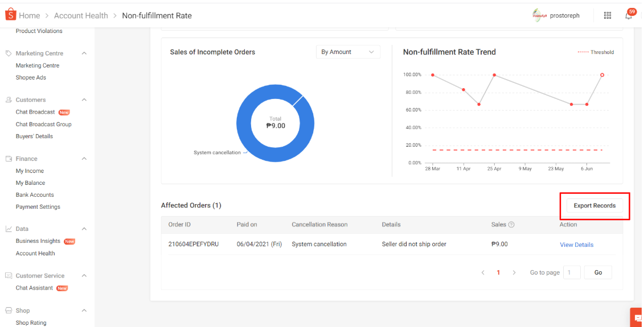Click the Customer Service chat icon
Viewport: 644px width, 327px height.
8,276
